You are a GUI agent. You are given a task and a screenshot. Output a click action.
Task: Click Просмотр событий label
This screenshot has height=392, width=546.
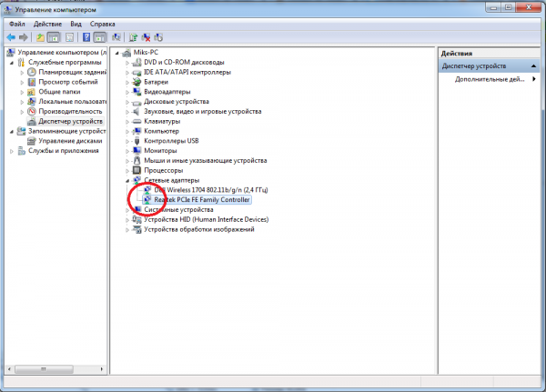[68, 82]
